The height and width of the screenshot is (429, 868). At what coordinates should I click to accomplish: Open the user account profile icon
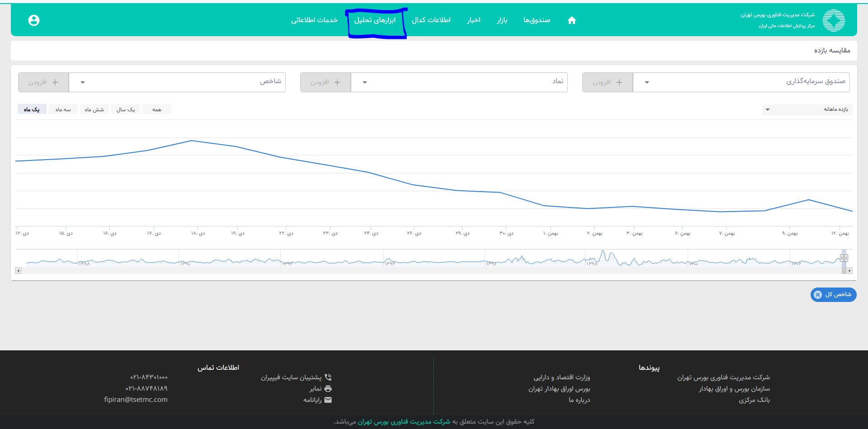[x=34, y=20]
